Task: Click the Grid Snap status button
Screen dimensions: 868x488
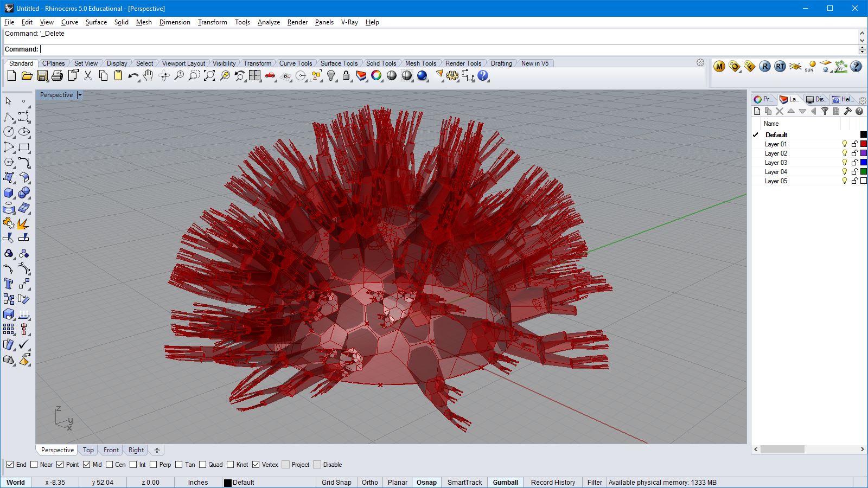Action: (x=336, y=482)
